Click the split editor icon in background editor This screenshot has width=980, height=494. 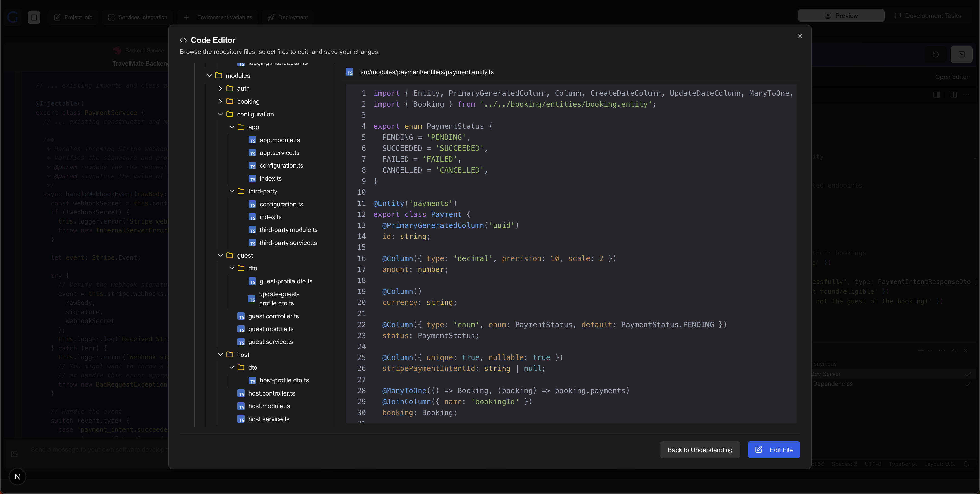[953, 95]
